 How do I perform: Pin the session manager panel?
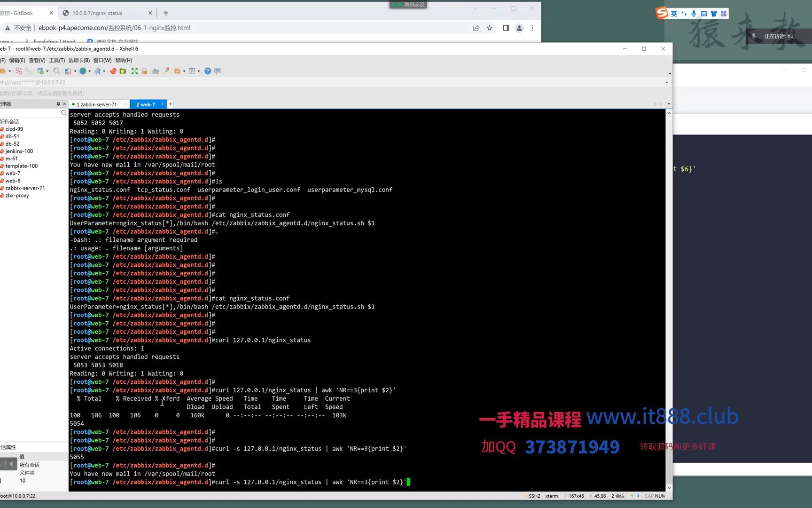click(58, 104)
